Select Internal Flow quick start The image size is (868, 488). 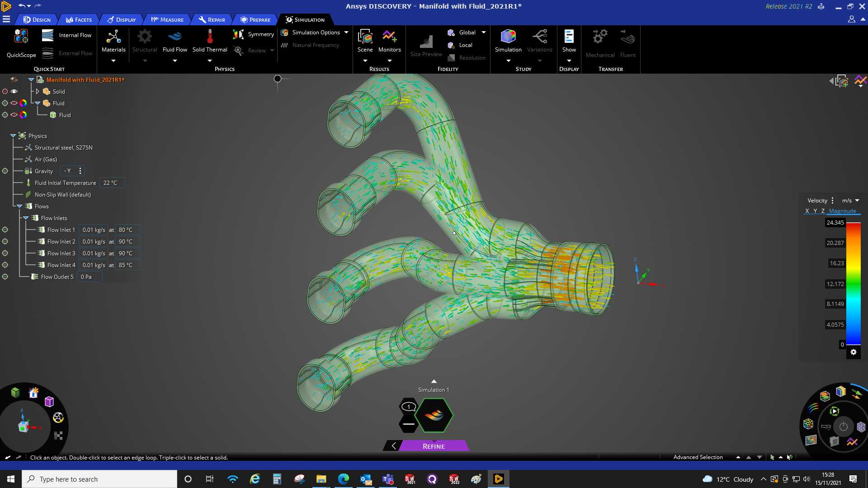click(x=66, y=35)
